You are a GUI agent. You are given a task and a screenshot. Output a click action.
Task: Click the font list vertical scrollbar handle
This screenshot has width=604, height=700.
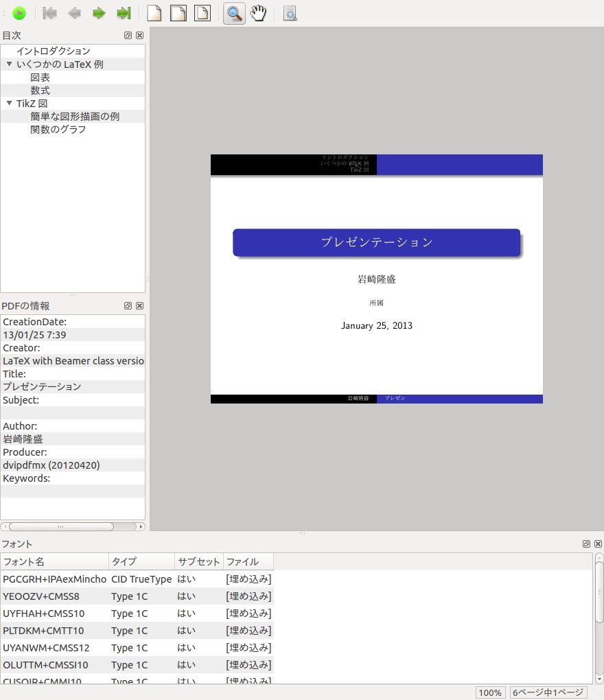[599, 592]
